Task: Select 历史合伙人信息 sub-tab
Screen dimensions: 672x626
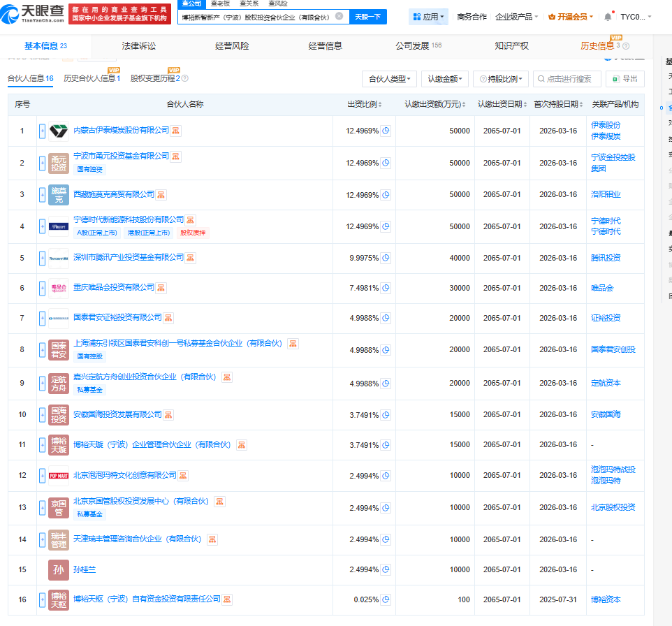Action: pos(92,78)
